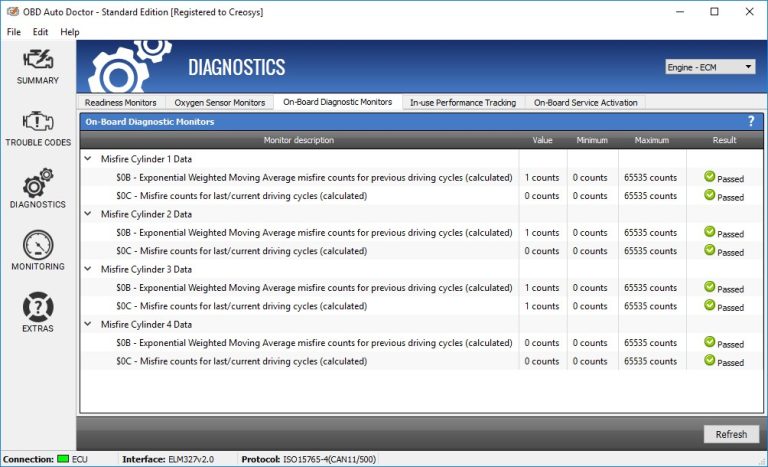This screenshot has height=467, width=768.
Task: Collapse Misfire Cylinder 4 Data group
Action: point(88,324)
